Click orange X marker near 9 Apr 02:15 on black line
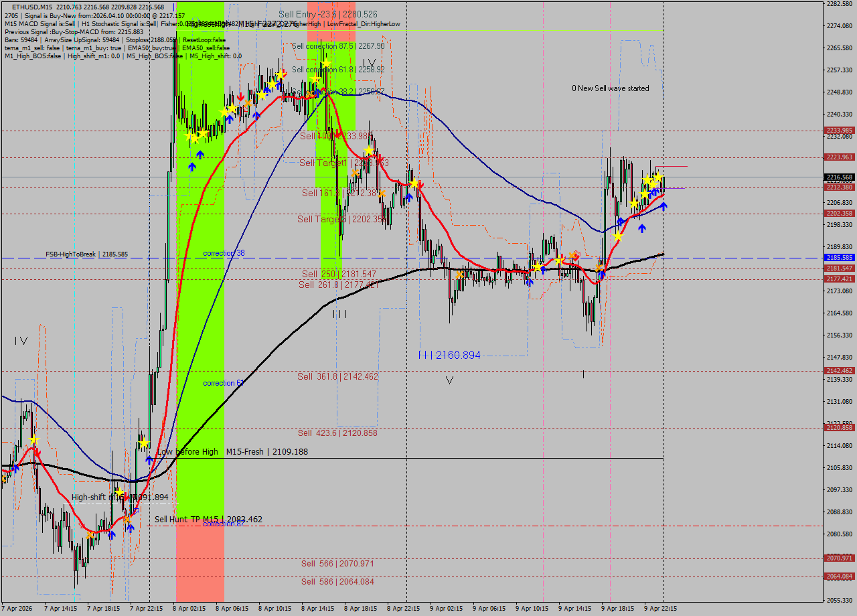The width and height of the screenshot is (857, 616). tap(459, 275)
